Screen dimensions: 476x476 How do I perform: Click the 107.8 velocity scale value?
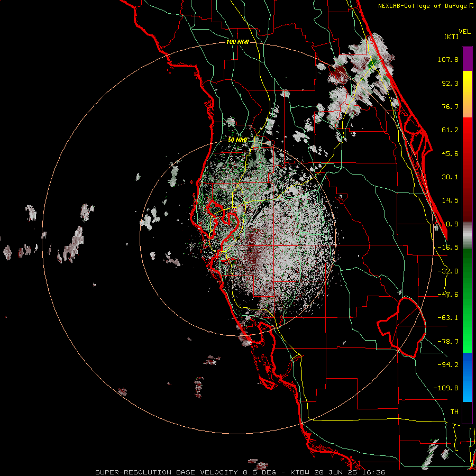point(448,59)
